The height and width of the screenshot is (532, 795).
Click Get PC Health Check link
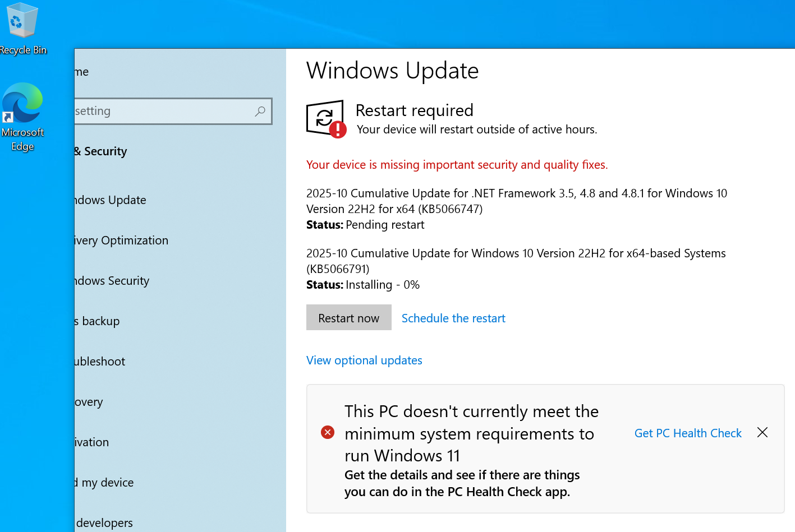pos(687,433)
